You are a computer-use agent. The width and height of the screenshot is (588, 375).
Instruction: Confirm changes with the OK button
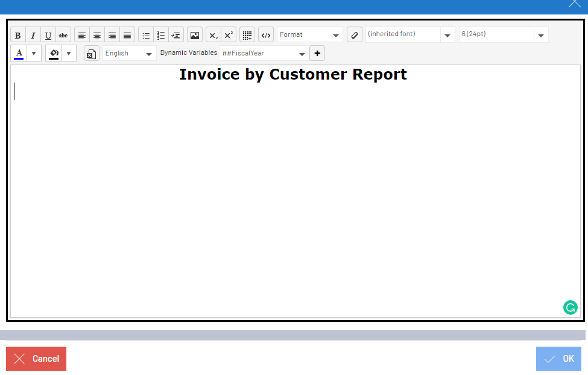click(x=558, y=358)
